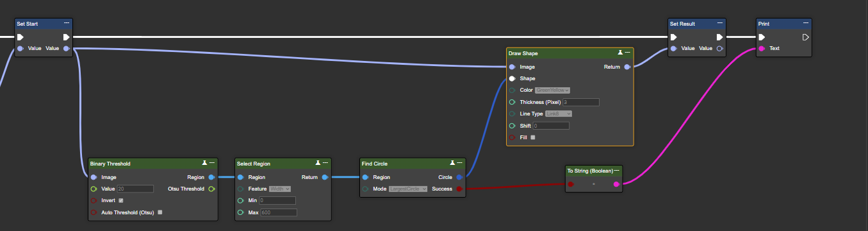Click the flask icon on Binary Threshold node
The image size is (868, 231).
204,163
